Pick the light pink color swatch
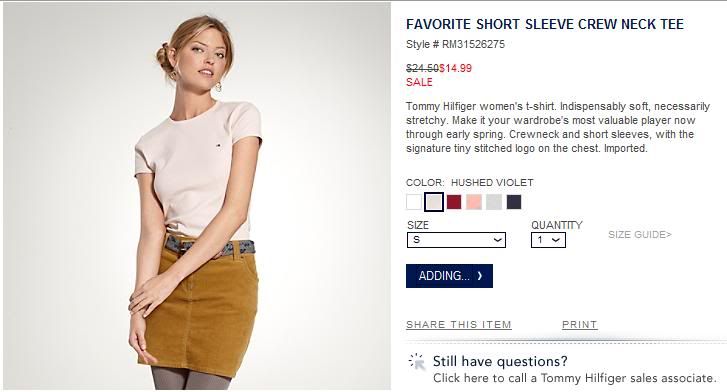This screenshot has width=727, height=392. tap(474, 202)
